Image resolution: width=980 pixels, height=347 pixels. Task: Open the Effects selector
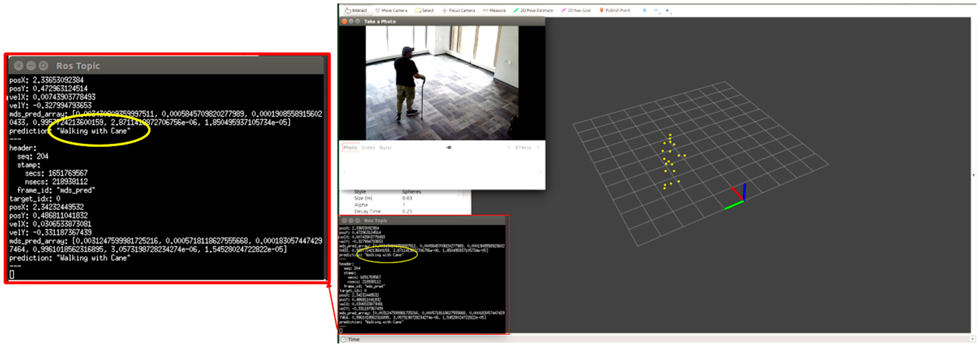pyautogui.click(x=523, y=147)
